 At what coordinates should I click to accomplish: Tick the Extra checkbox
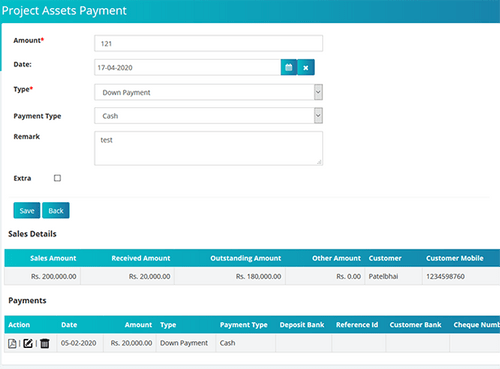[57, 178]
